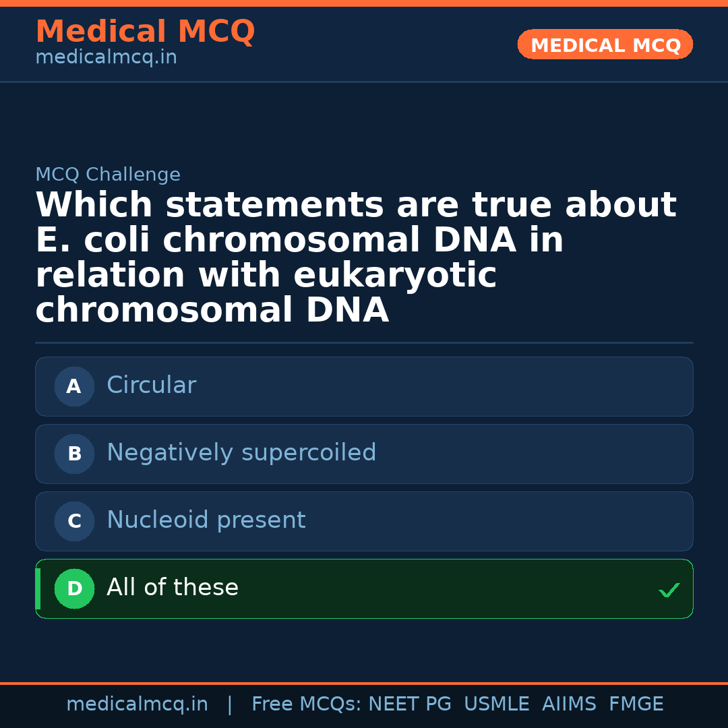Click the circle A option badge

coord(74,386)
